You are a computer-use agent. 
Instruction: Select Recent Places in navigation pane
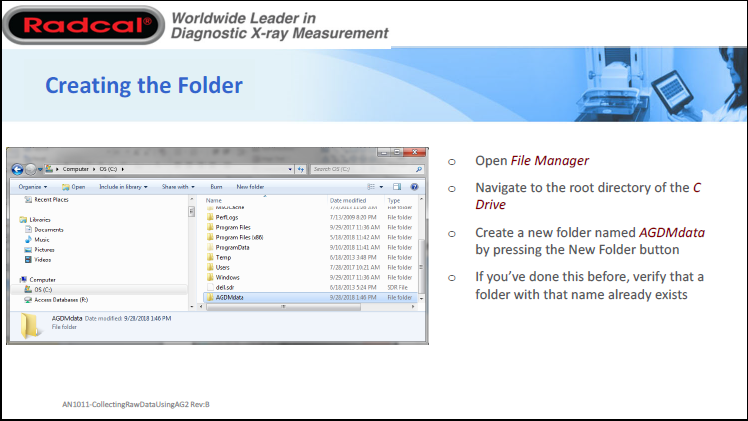pyautogui.click(x=46, y=200)
